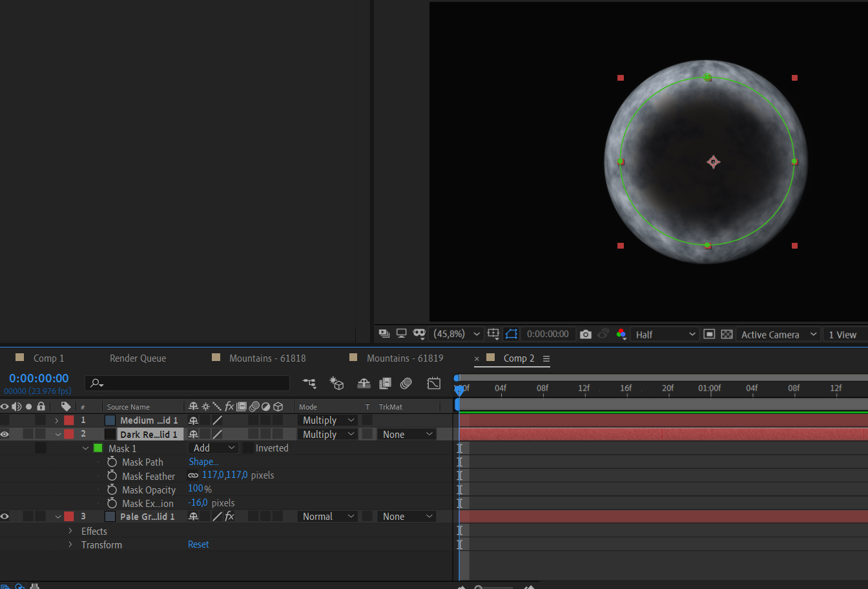The width and height of the screenshot is (868, 589).
Task: Click the shy switch of Medium Solid layer
Action: [x=193, y=420]
